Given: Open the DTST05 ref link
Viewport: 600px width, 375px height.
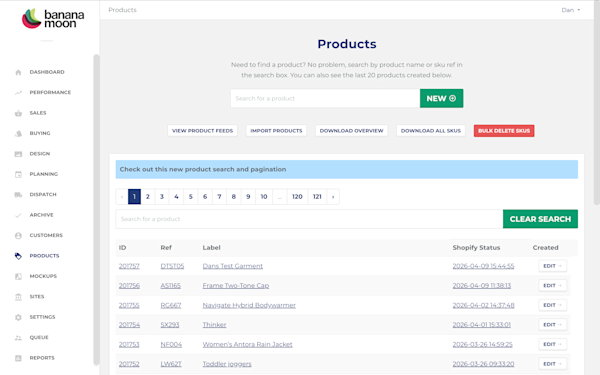Looking at the screenshot, I should coord(172,266).
